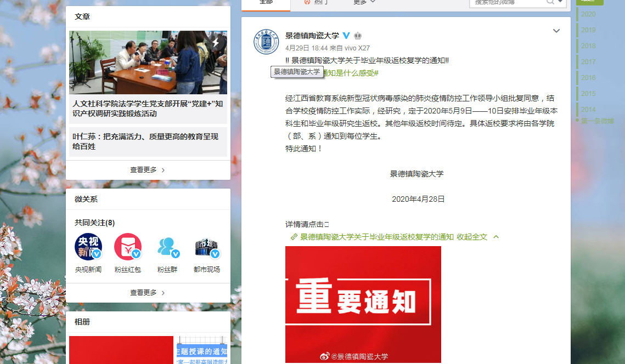Expand the 更多 filter dropdown
Image resolution: width=625 pixels, height=364 pixels.
point(364,2)
